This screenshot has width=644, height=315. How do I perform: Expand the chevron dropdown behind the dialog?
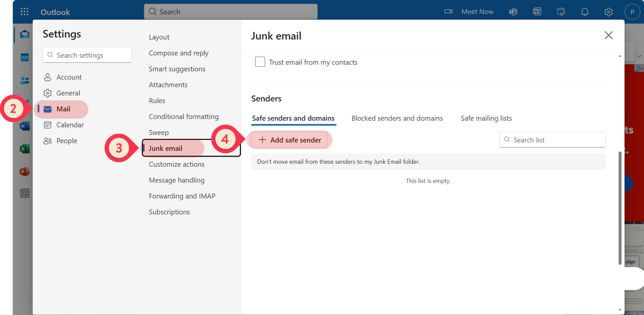pyautogui.click(x=639, y=56)
